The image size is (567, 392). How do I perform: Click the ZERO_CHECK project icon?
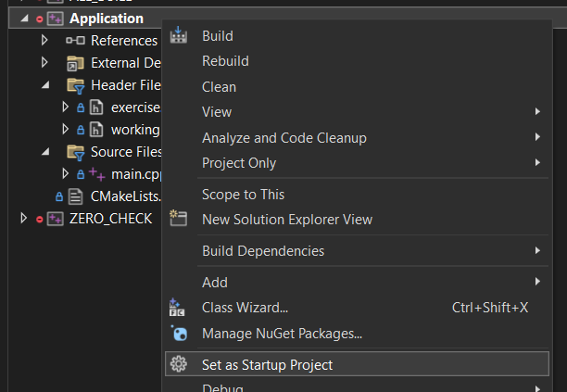pos(56,219)
